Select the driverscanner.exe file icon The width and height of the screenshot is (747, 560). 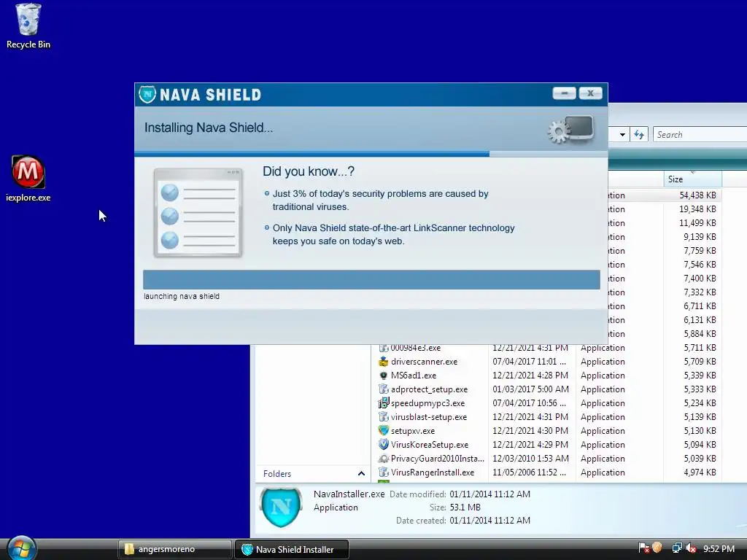(384, 362)
